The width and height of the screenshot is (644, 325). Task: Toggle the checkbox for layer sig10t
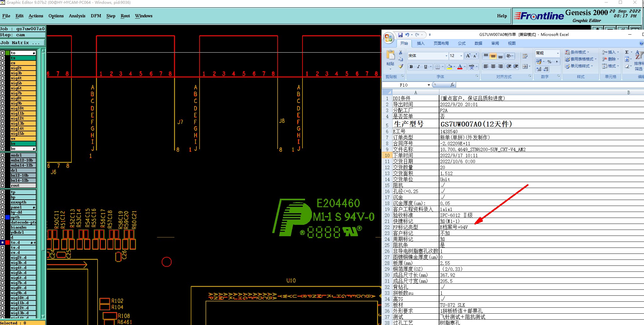[3, 108]
